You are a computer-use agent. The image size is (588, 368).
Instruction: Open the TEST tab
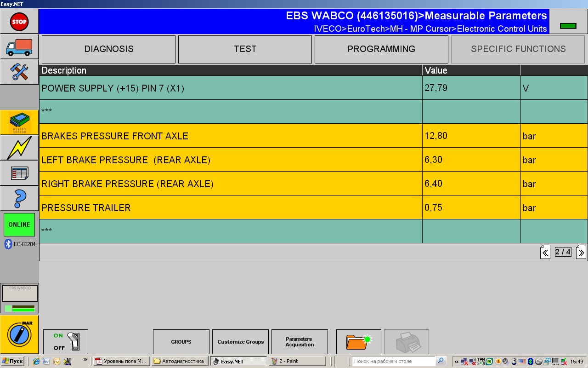pos(245,49)
